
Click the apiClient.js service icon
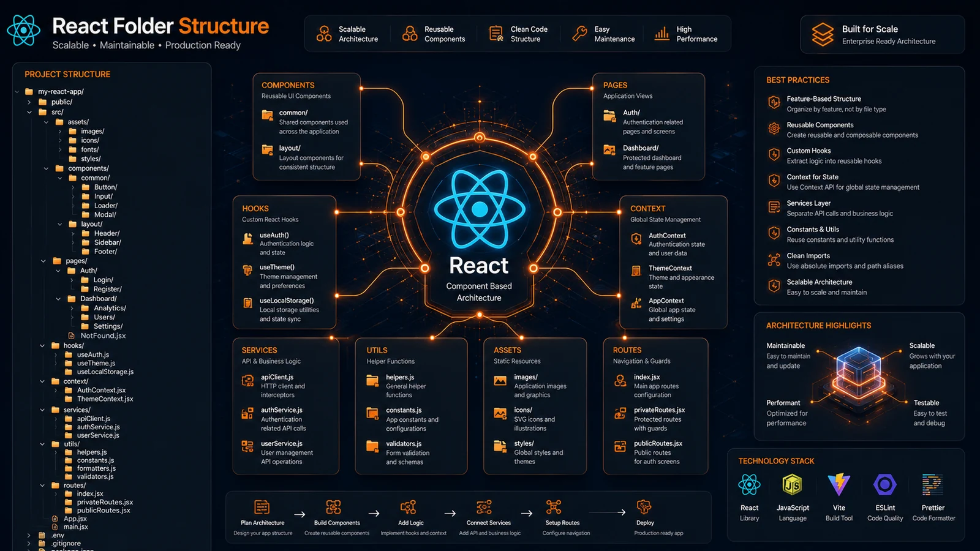(247, 381)
